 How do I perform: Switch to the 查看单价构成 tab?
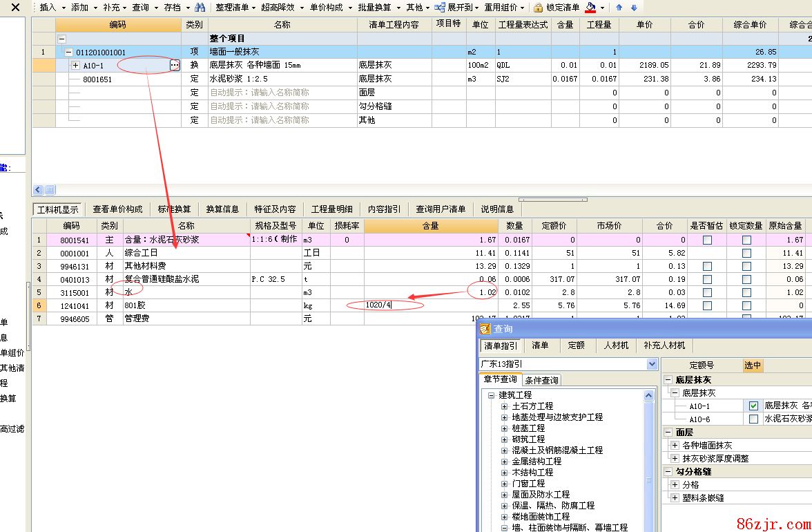pyautogui.click(x=117, y=209)
